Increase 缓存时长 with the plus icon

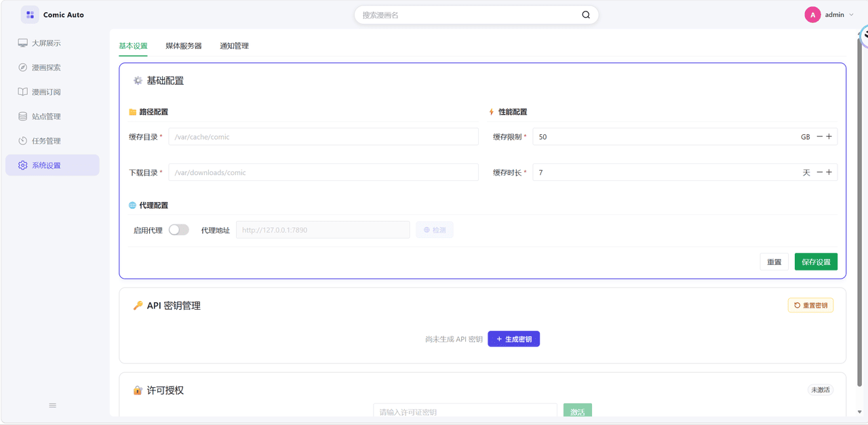tap(829, 172)
